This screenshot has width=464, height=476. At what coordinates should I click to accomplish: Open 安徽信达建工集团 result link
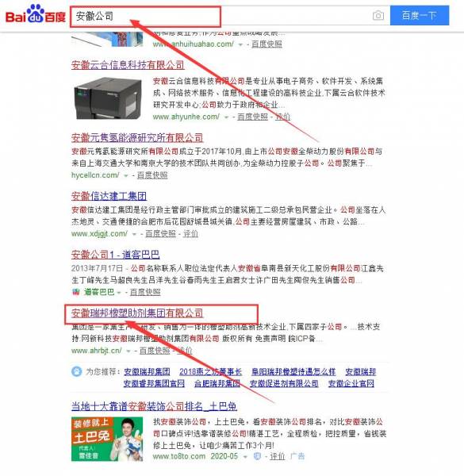click(x=109, y=196)
